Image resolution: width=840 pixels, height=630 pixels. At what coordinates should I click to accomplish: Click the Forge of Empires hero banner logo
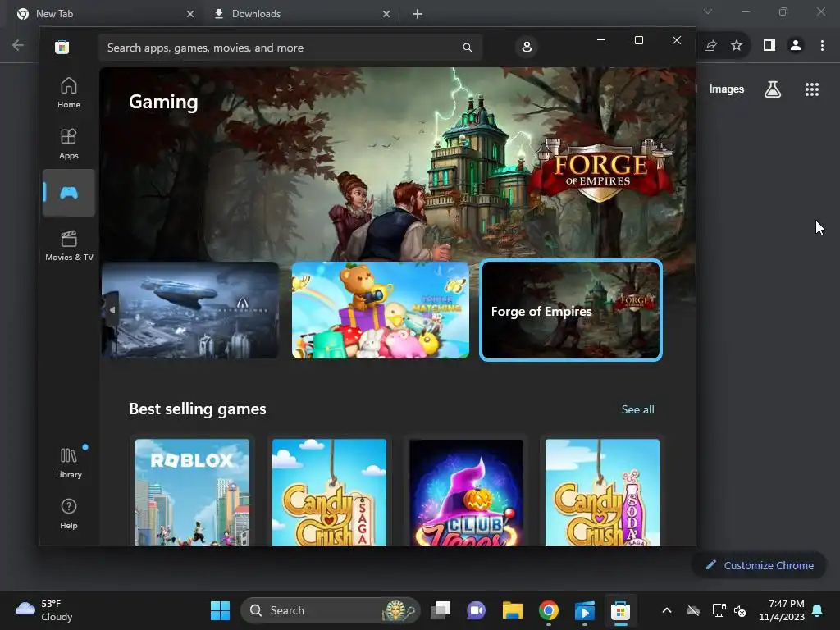[x=601, y=171]
